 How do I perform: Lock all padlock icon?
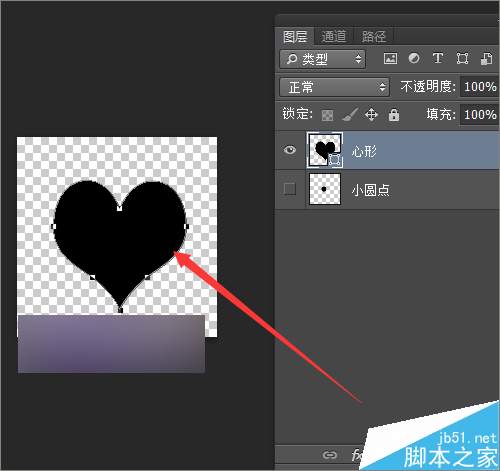[394, 115]
